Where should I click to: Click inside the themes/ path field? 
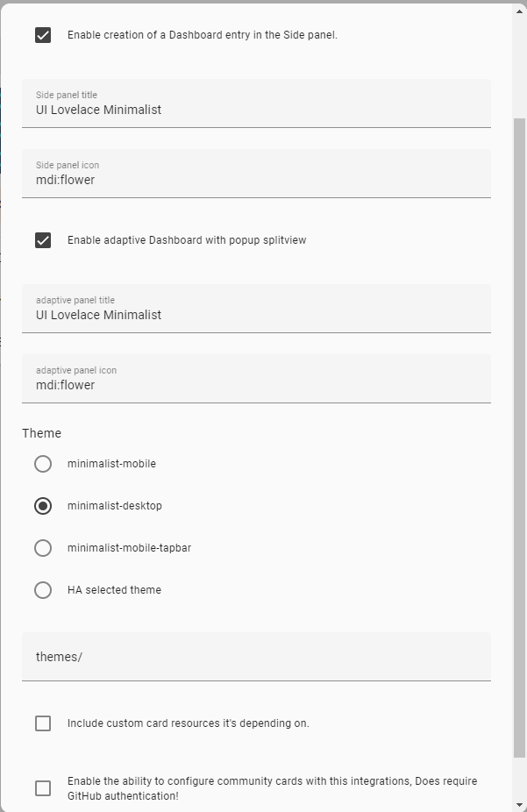point(256,656)
